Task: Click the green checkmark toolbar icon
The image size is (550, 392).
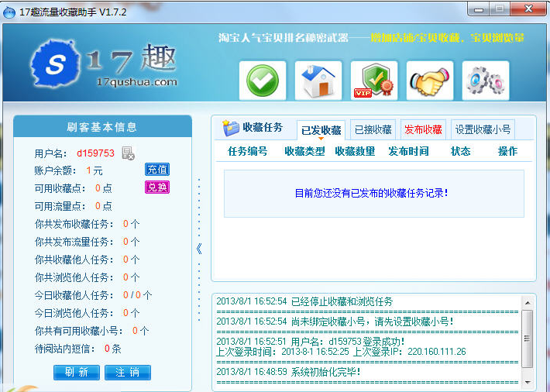Action: point(263,81)
